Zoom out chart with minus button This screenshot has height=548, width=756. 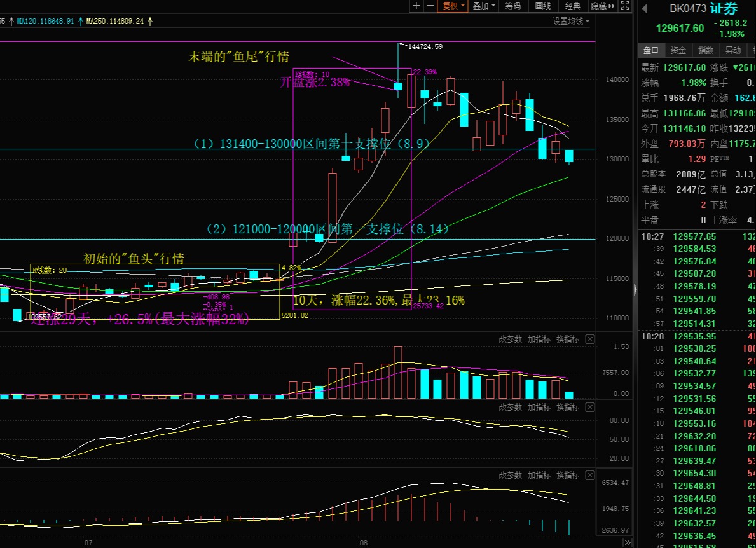coord(430,6)
